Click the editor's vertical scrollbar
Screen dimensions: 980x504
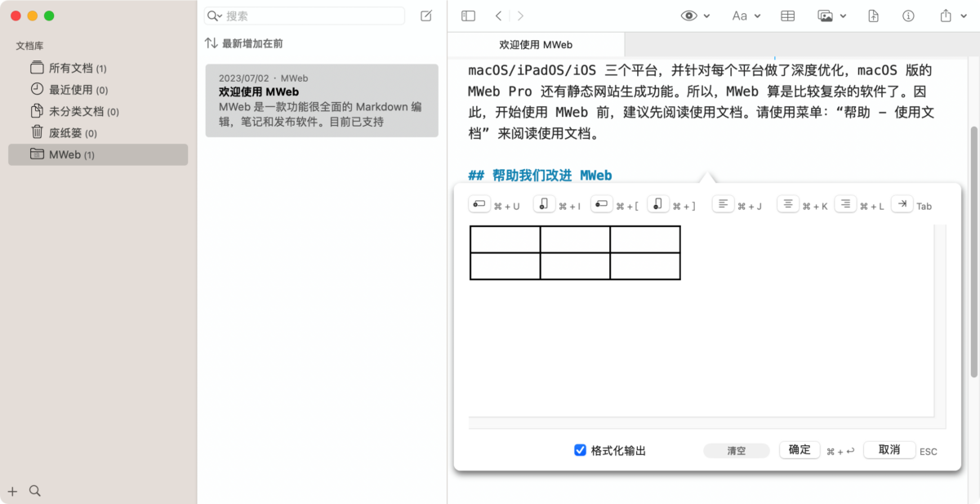(973, 252)
